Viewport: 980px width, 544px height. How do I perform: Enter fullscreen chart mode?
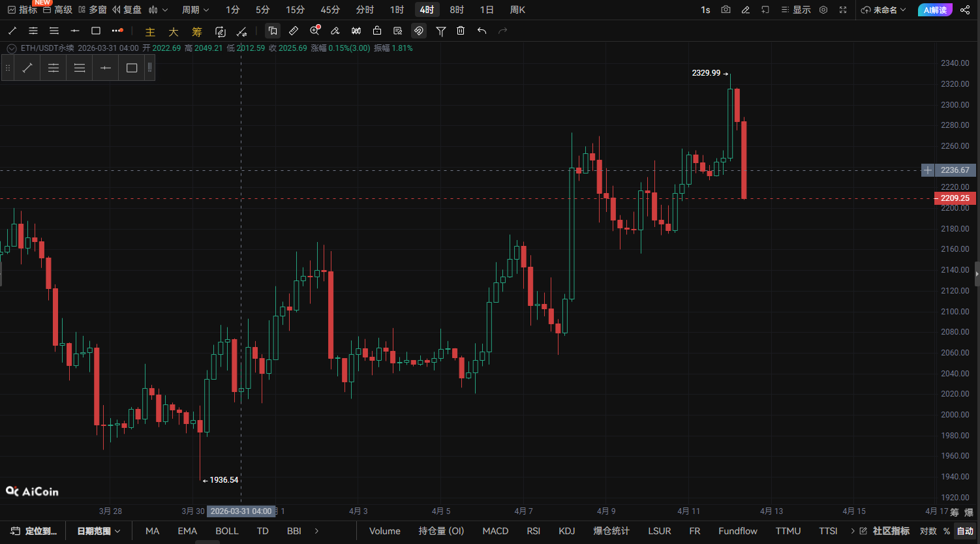tap(843, 10)
